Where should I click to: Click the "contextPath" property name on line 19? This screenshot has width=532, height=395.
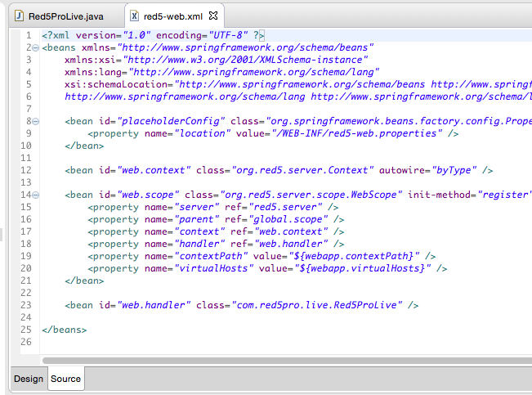pyautogui.click(x=211, y=256)
